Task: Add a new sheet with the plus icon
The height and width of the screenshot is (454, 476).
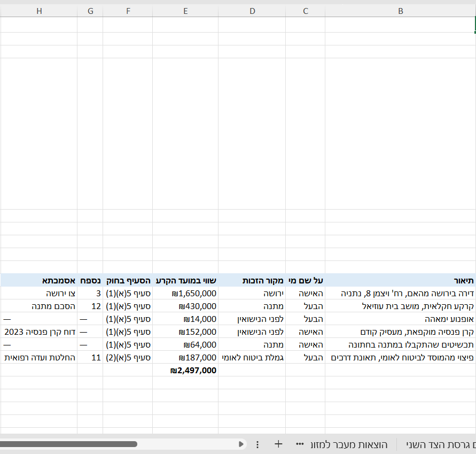Action: coord(278,444)
